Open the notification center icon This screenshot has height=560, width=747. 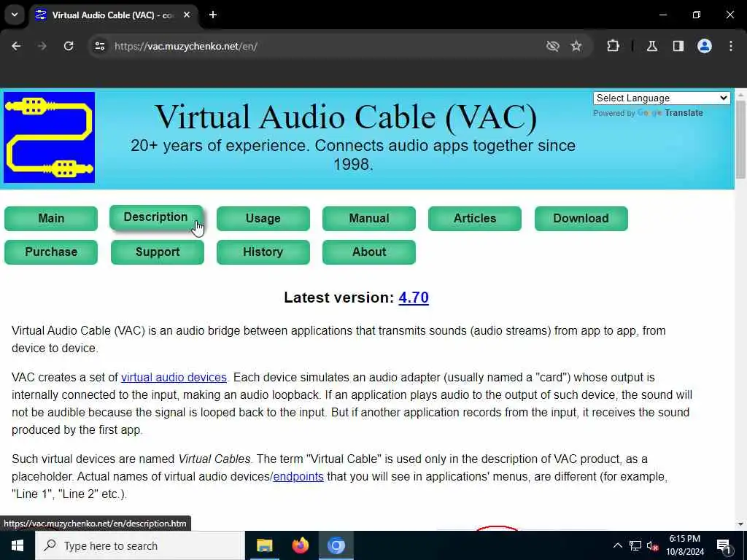[x=724, y=545]
